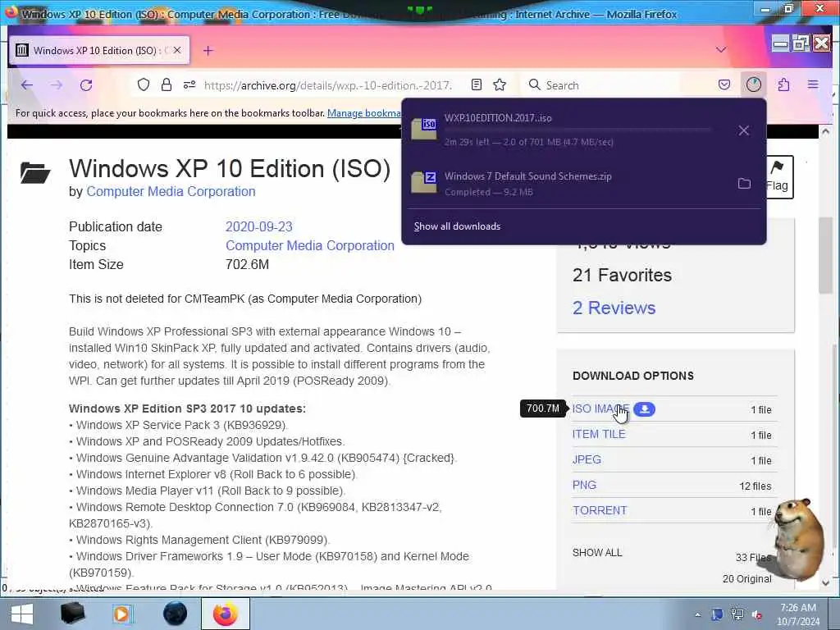Click the hamster desktop mascot
This screenshot has height=630, width=840.
click(x=797, y=540)
